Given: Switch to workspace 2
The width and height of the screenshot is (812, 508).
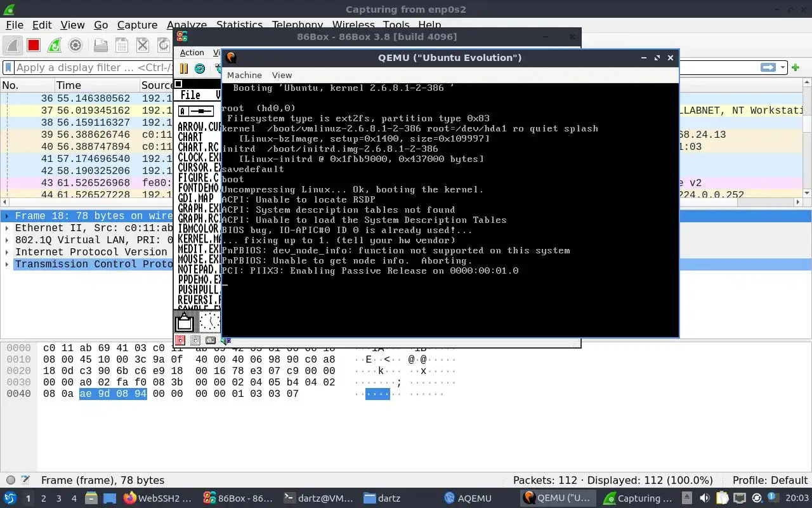Looking at the screenshot, I should point(44,498).
